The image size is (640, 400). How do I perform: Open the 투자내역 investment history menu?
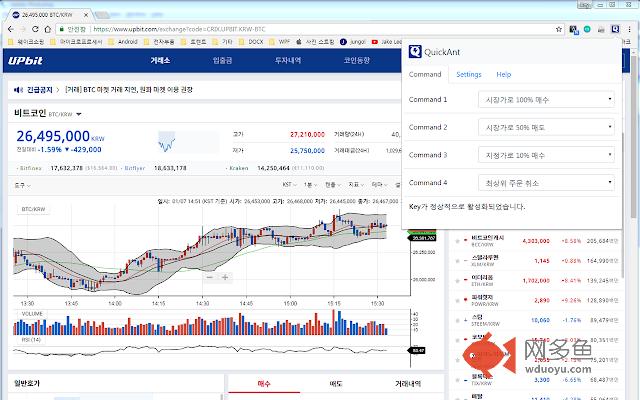click(x=288, y=60)
